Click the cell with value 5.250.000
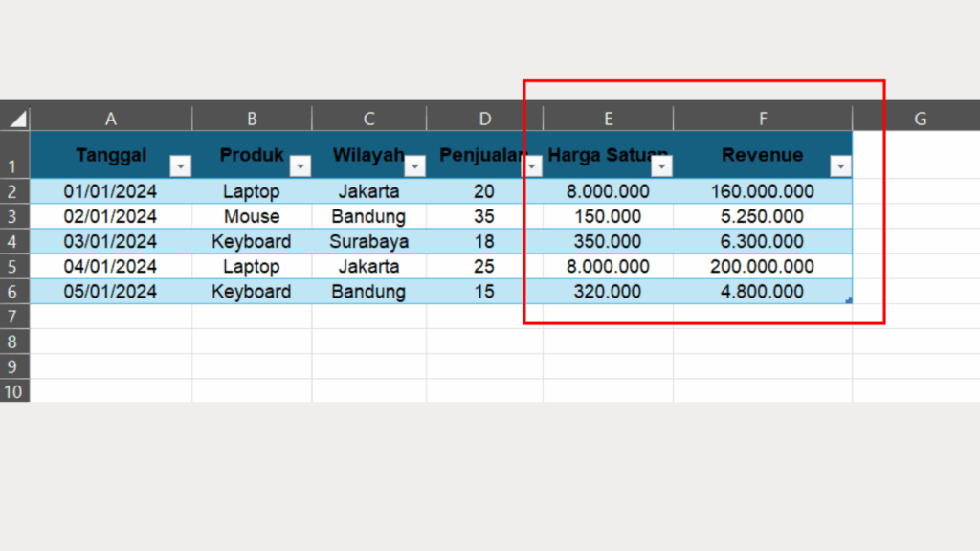This screenshot has height=551, width=980. coord(763,216)
